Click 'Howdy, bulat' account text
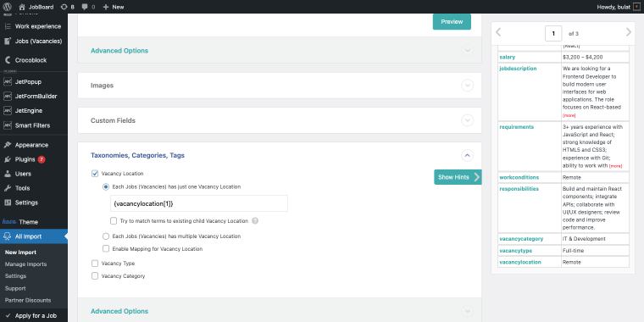644x322 pixels. click(613, 7)
